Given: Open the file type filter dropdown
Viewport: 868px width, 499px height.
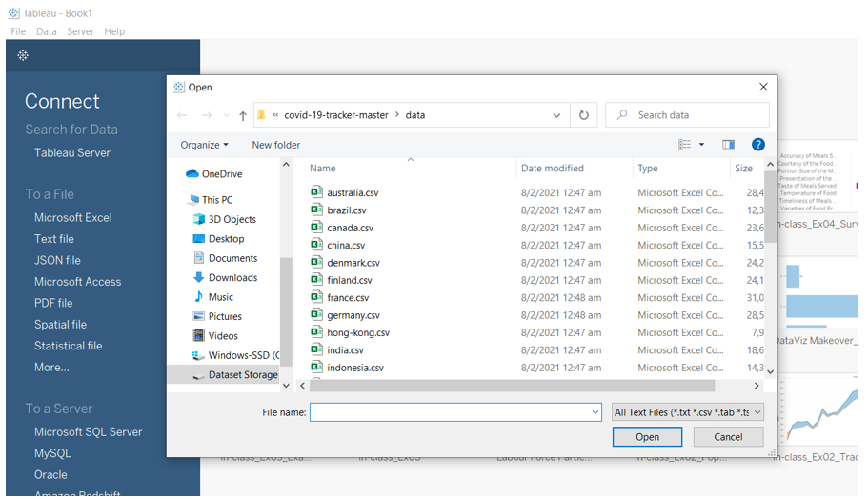Looking at the screenshot, I should coord(688,412).
